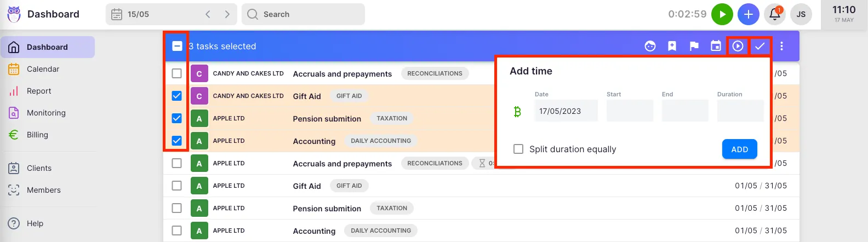Open Calendar in the sidebar
The image size is (868, 242).
pos(43,69)
